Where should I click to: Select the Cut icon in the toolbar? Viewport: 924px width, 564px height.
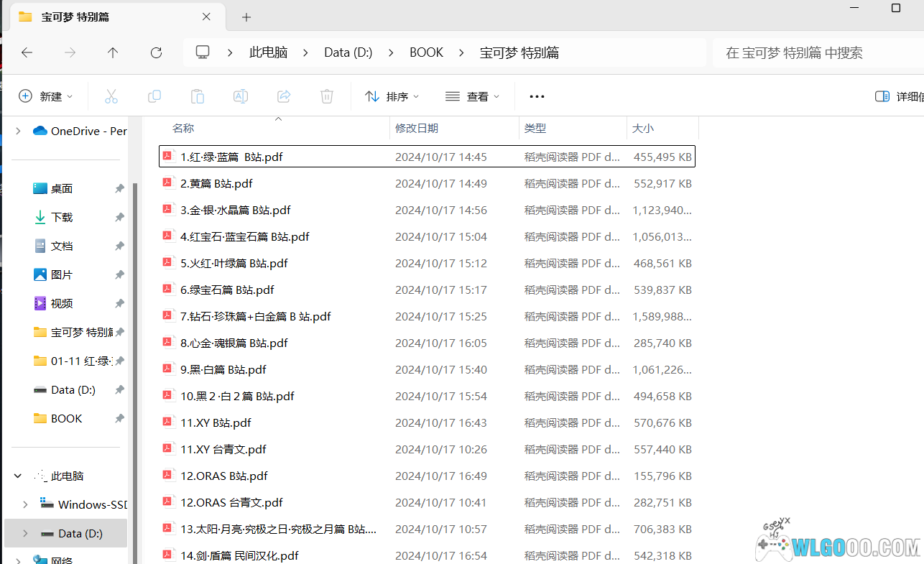[x=111, y=96]
